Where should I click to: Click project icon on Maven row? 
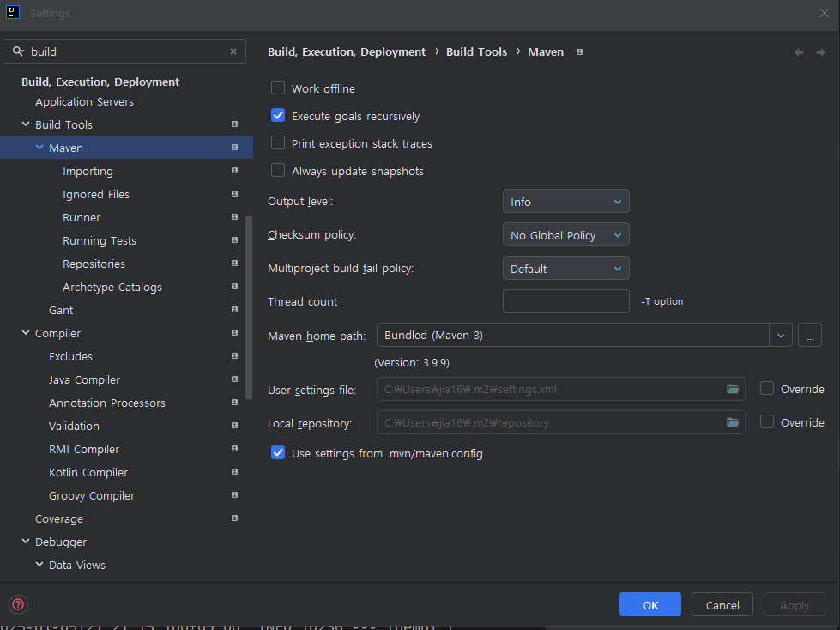tap(234, 148)
